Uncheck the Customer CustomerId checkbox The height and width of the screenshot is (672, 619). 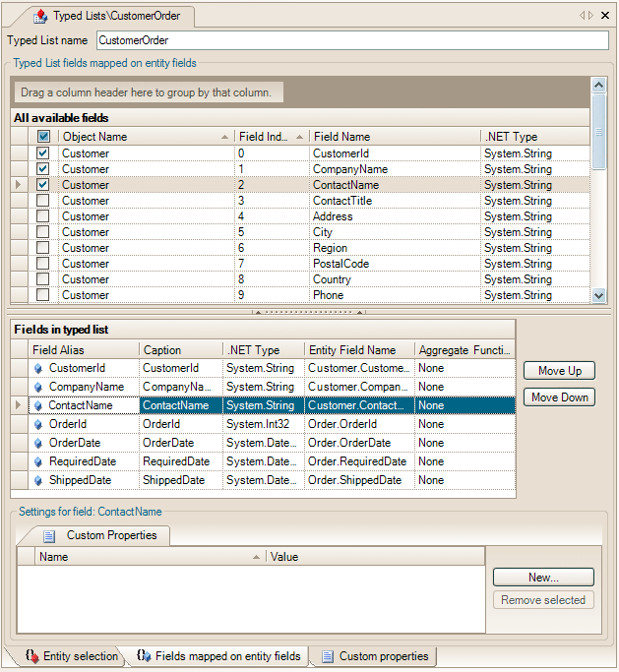coord(42,153)
